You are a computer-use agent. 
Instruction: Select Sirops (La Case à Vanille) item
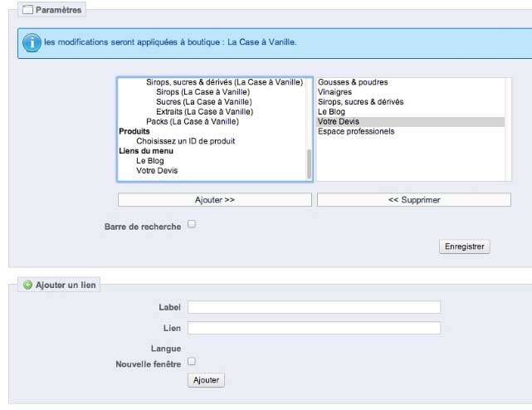(203, 92)
